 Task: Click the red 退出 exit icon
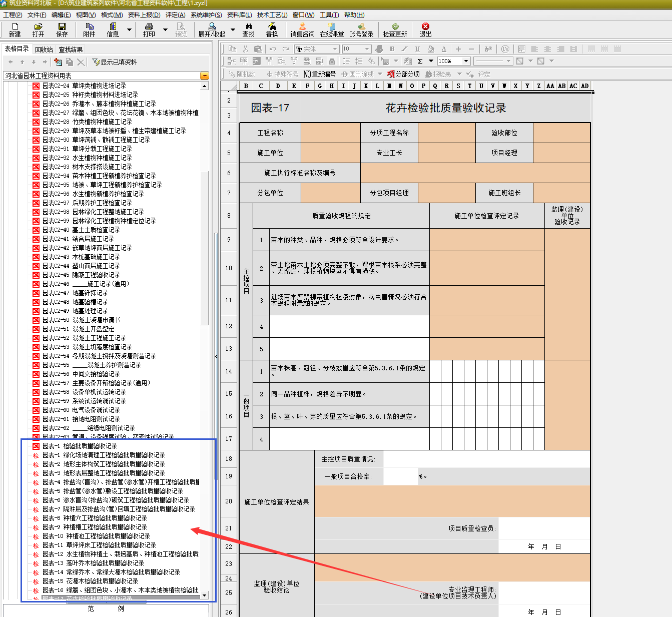pyautogui.click(x=425, y=30)
